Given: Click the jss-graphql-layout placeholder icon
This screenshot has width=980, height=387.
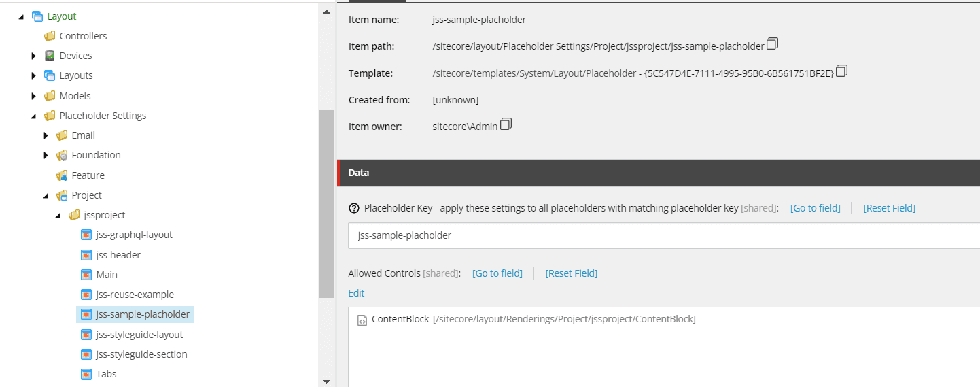Looking at the screenshot, I should pos(86,235).
